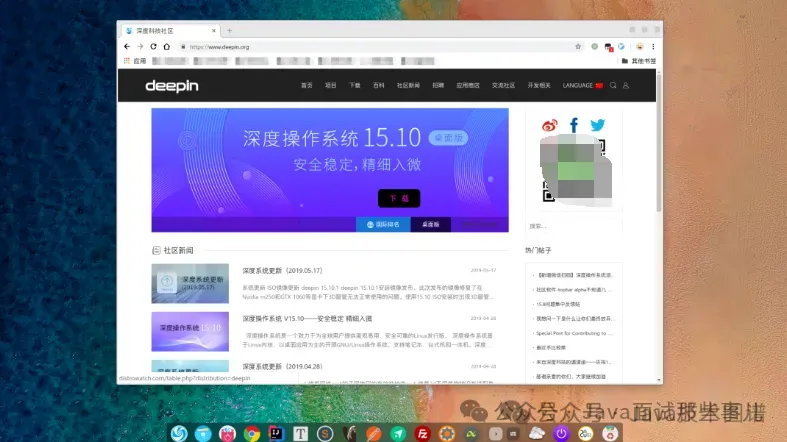Click the 下载 button on the banner
This screenshot has width=787, height=442.
point(399,198)
